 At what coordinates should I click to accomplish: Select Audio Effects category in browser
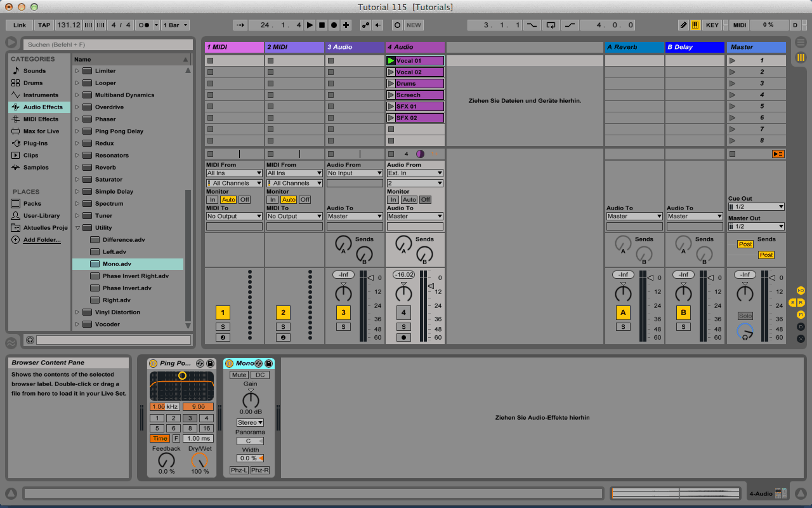point(43,107)
